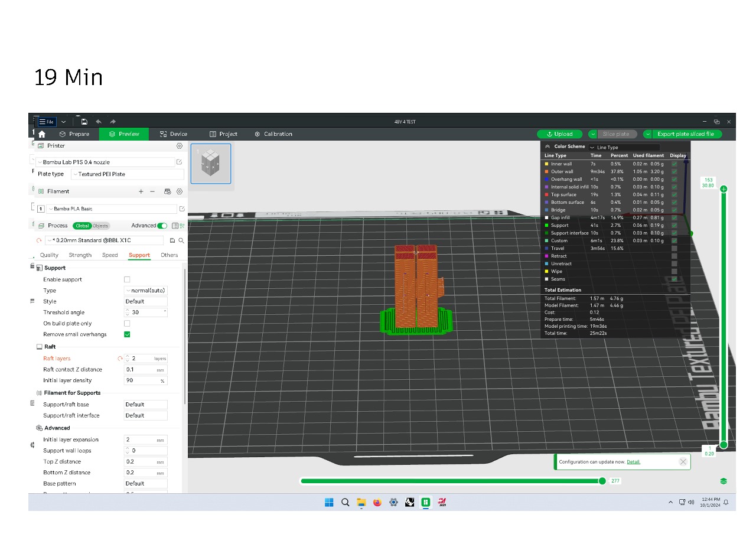Check the Enable support checkbox

pos(127,279)
